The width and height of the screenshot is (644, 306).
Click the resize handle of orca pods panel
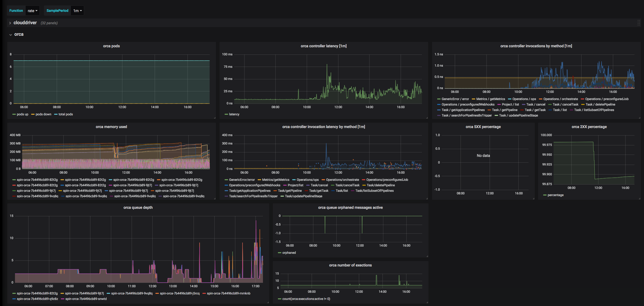(x=215, y=118)
